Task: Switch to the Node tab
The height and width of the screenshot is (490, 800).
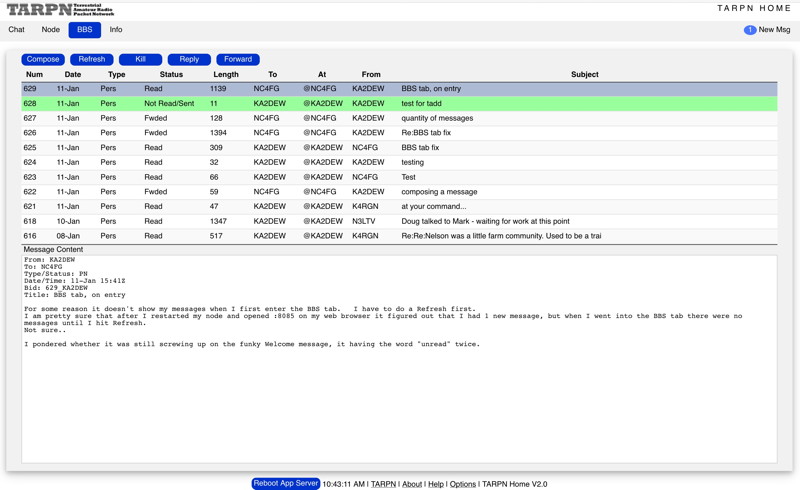Action: 51,30
